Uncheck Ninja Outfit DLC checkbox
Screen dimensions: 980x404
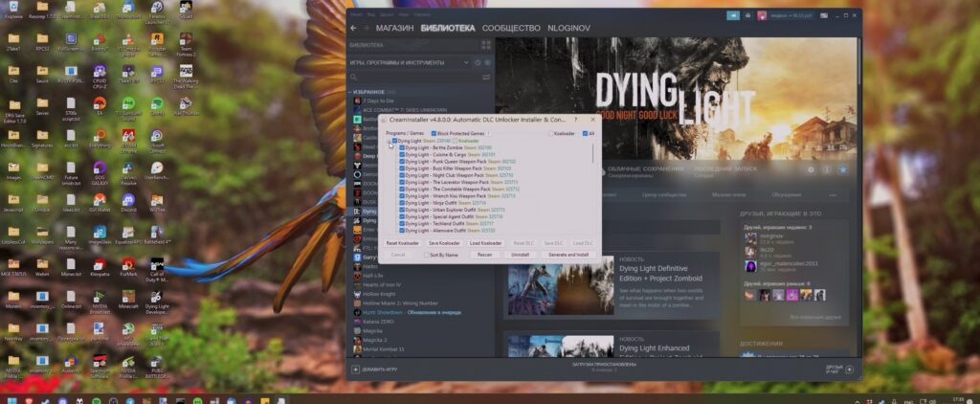402,203
